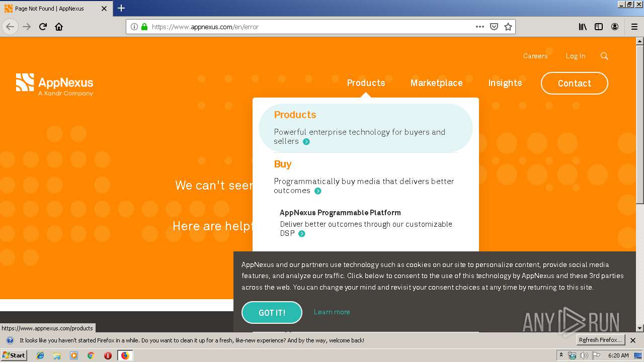644x362 pixels.
Task: Click the site search magnifier icon
Action: [x=604, y=56]
